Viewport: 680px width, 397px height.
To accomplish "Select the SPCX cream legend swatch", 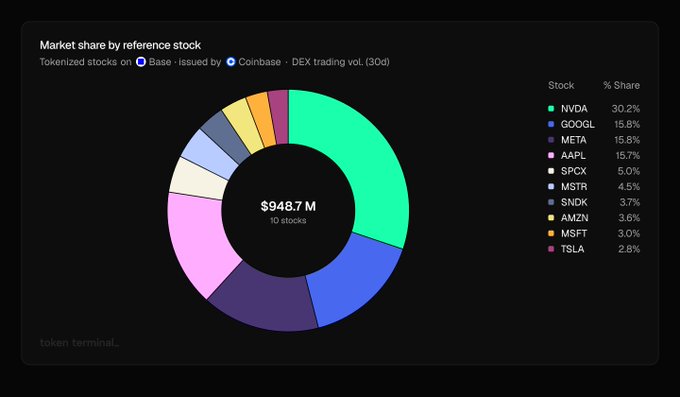I will click(551, 171).
